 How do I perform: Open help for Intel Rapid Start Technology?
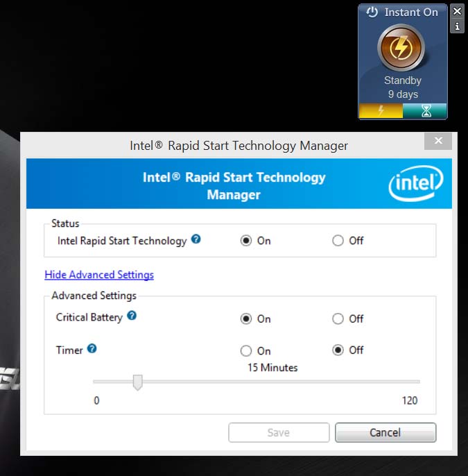pos(196,239)
